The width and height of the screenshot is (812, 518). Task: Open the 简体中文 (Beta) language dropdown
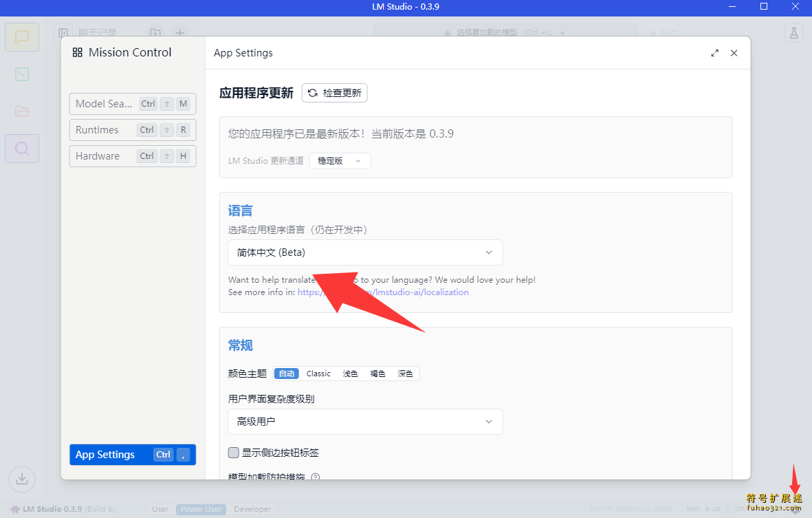pos(365,252)
